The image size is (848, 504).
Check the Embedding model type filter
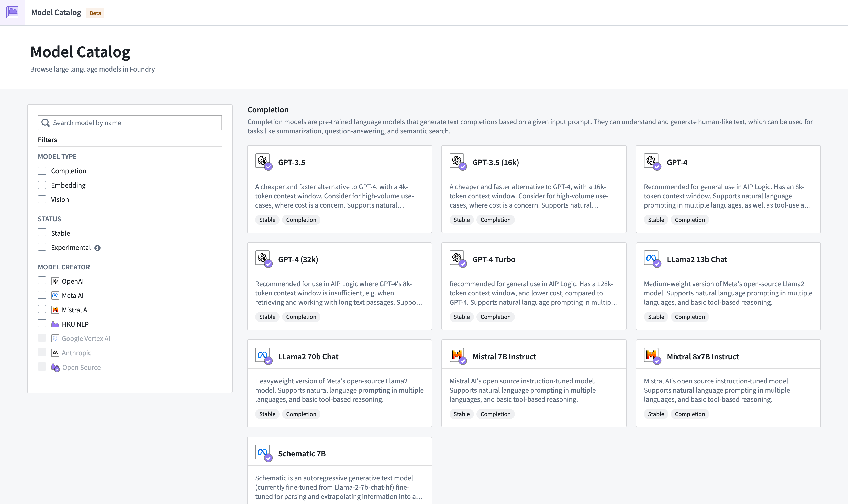tap(42, 185)
